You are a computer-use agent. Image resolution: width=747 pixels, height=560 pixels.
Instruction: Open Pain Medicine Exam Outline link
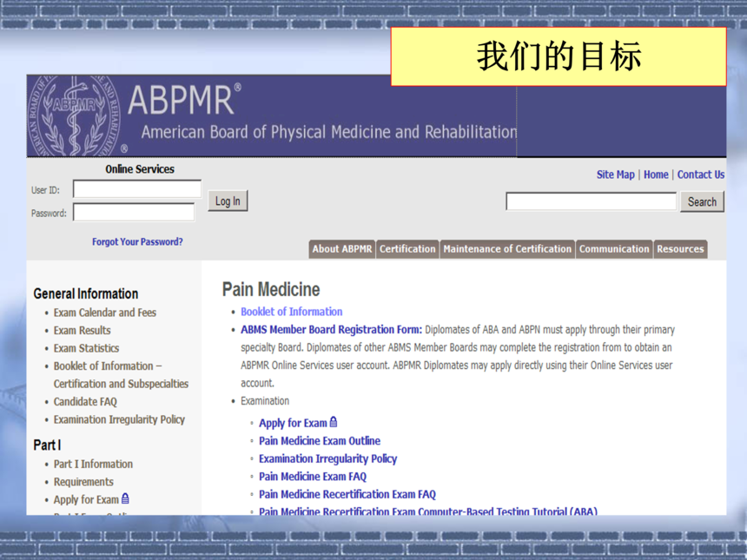(x=320, y=441)
